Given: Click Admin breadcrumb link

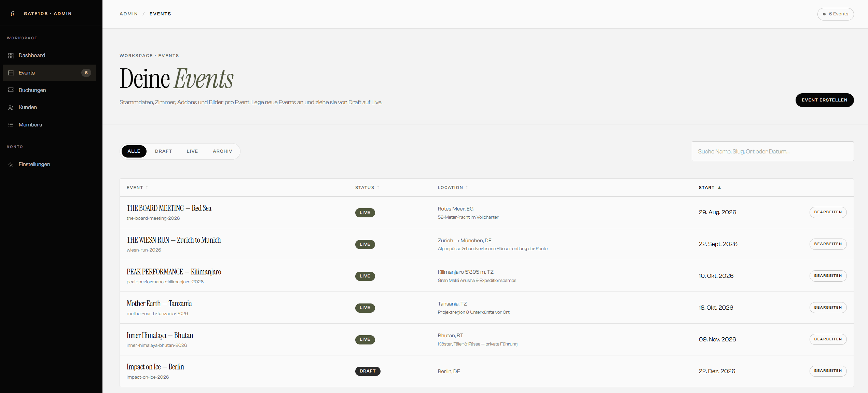Looking at the screenshot, I should coord(129,14).
